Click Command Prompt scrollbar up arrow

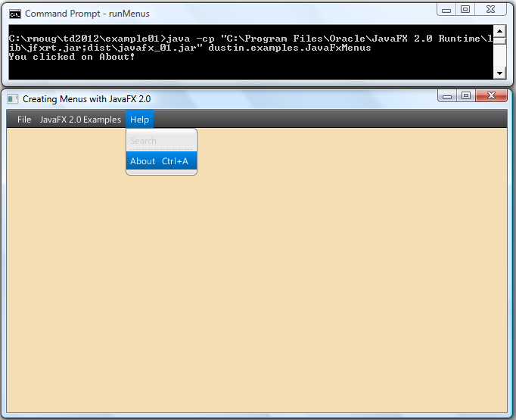coord(499,31)
